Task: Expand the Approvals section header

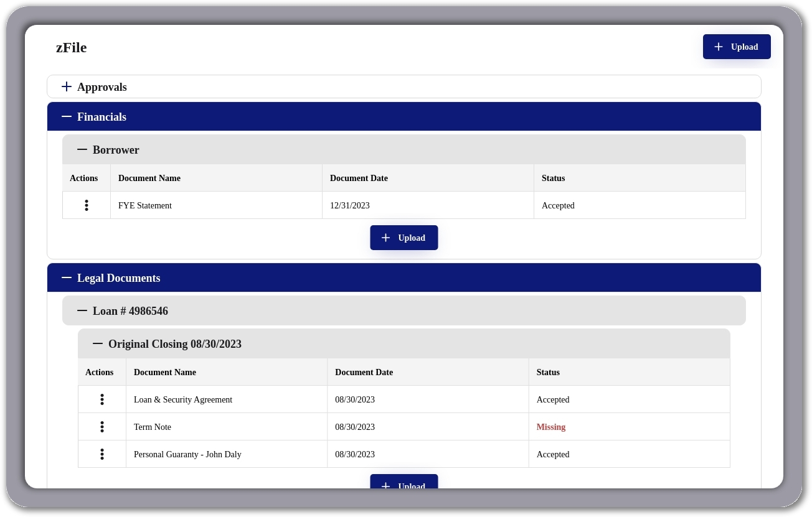Action: pyautogui.click(x=102, y=87)
